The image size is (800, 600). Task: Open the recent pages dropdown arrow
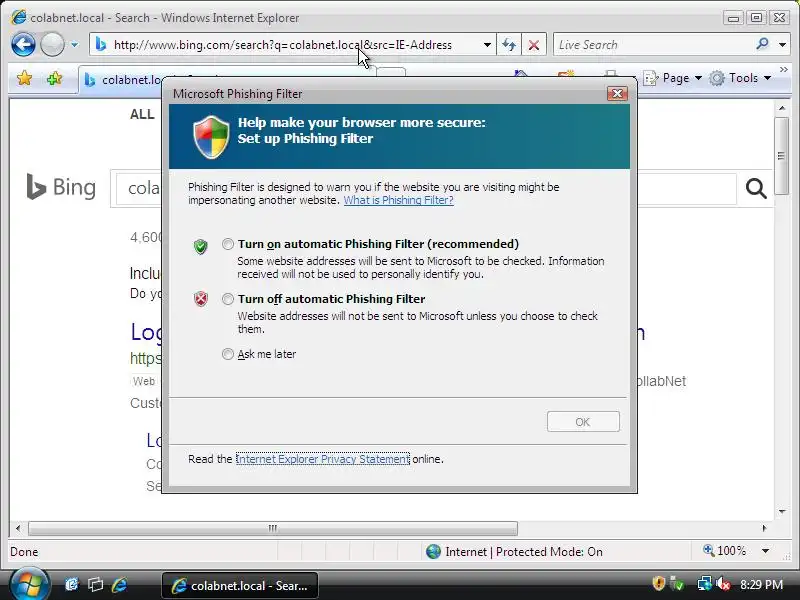[74, 45]
